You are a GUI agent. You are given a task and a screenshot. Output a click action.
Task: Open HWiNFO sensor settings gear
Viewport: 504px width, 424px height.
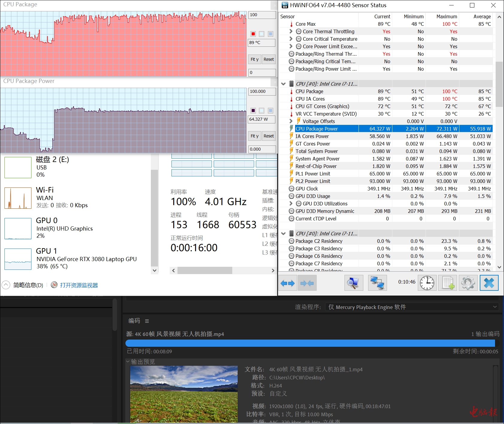coord(468,283)
